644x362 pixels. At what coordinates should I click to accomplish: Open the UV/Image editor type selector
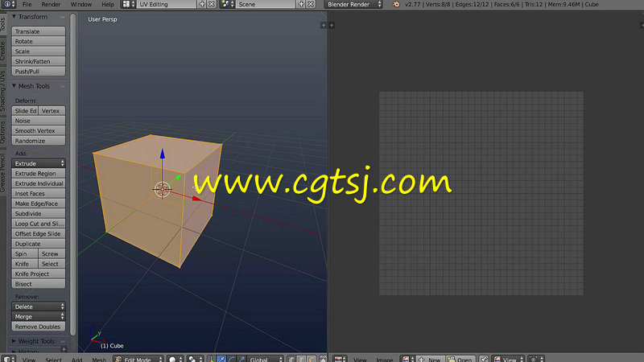[x=340, y=359]
